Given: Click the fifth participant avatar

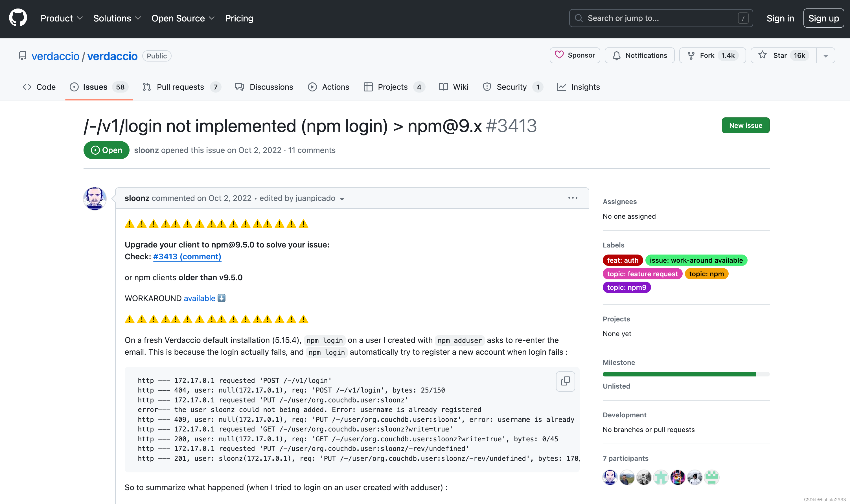Looking at the screenshot, I should pyautogui.click(x=678, y=477).
